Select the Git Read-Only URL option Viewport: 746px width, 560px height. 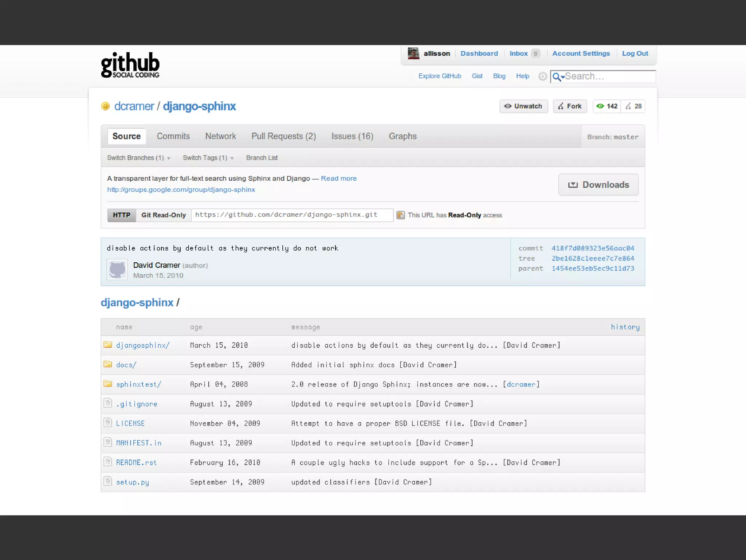click(x=164, y=215)
